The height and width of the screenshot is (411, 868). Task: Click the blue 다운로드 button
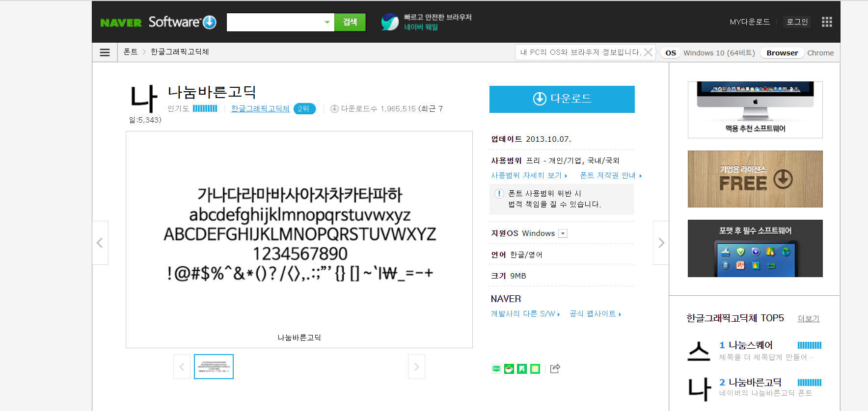pyautogui.click(x=562, y=99)
